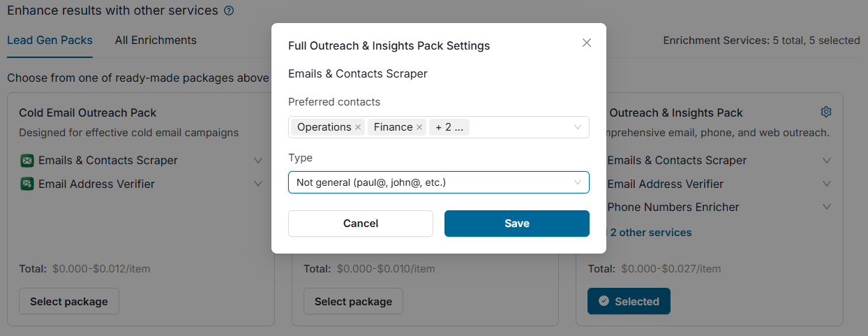
Task: Remove the Operations tag
Action: tap(358, 127)
